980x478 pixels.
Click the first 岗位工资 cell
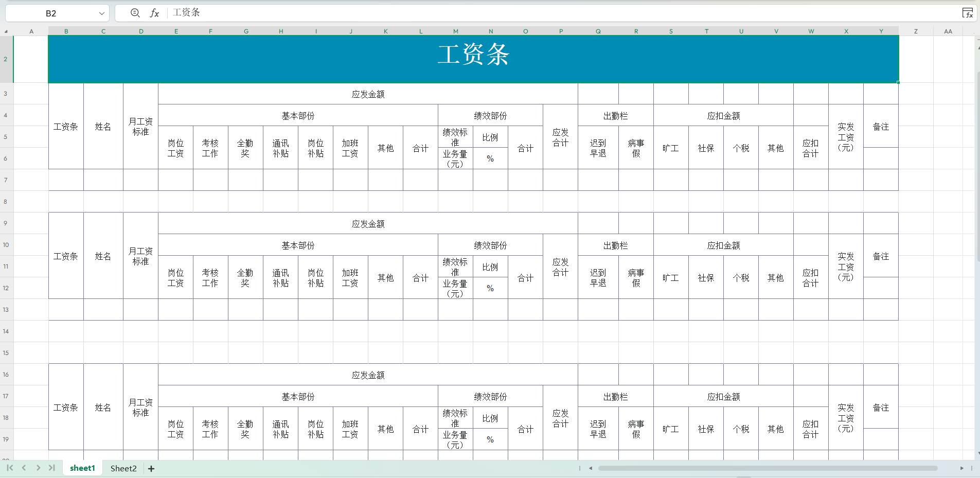(x=175, y=148)
